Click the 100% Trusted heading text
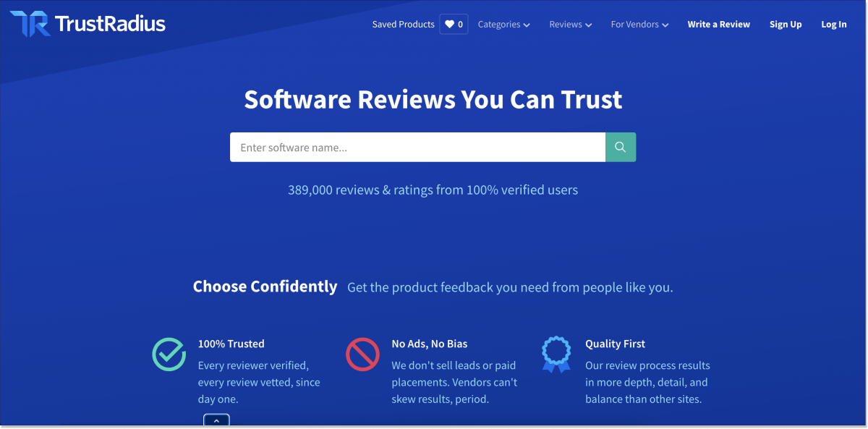 coord(231,343)
